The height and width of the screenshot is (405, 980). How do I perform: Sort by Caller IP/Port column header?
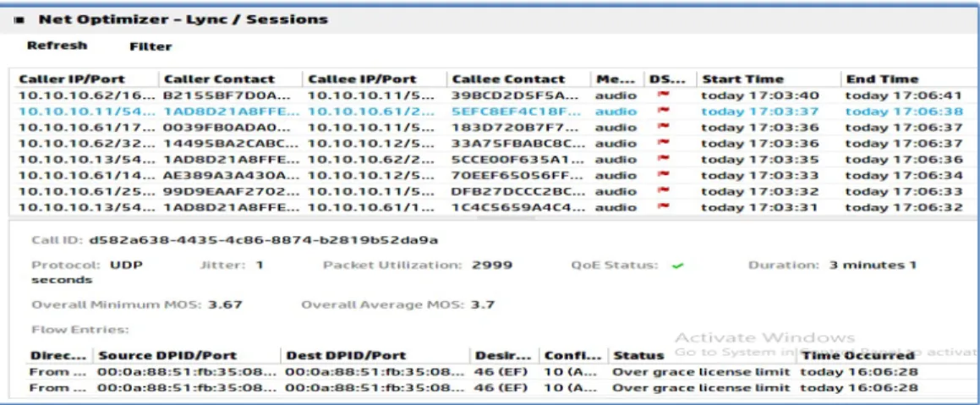72,79
